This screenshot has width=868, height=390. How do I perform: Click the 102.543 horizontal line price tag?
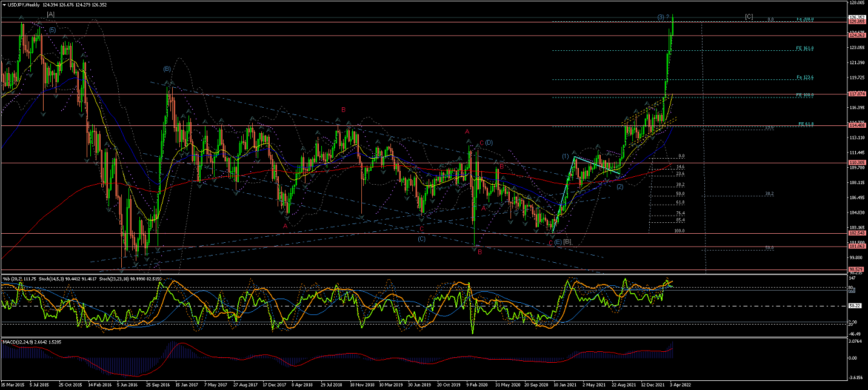click(856, 233)
